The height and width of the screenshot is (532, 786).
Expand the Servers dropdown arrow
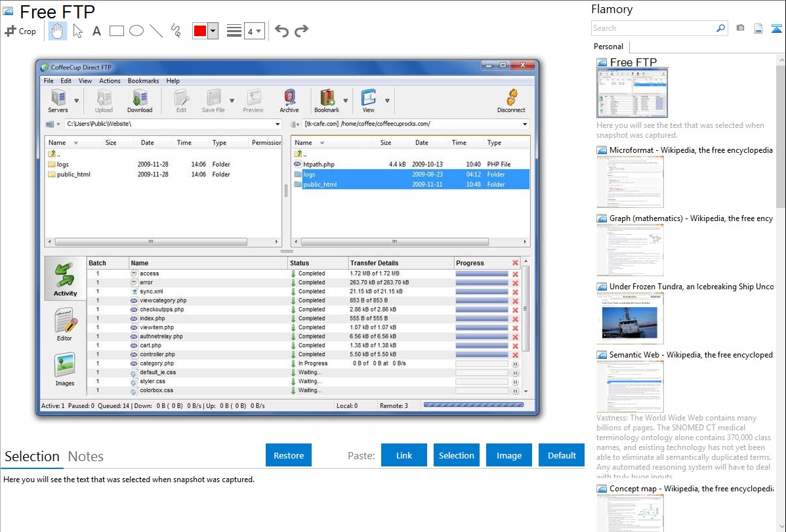pyautogui.click(x=77, y=101)
